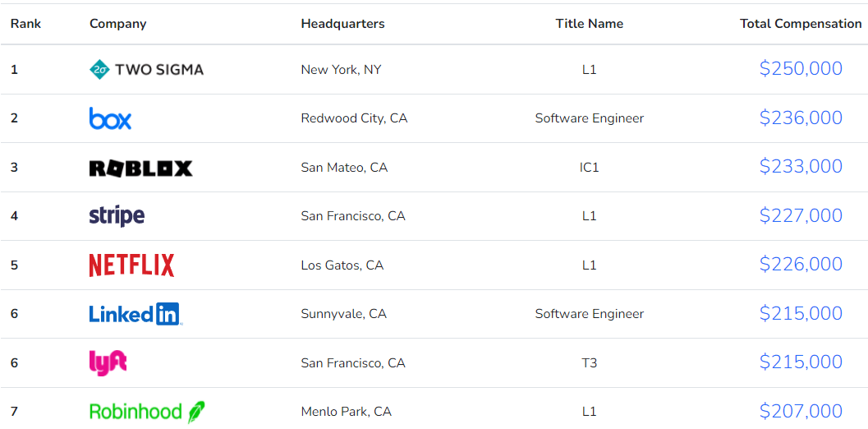
Task: Open the $233,000 Roblox compensation link
Action: point(801,167)
